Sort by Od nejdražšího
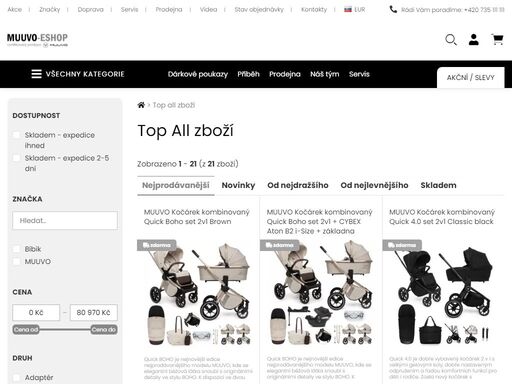This screenshot has width=512, height=384. point(298,185)
